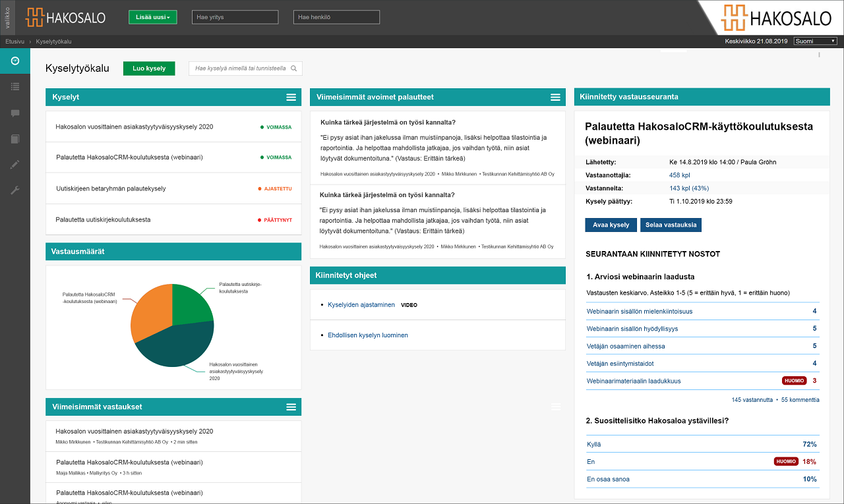Open 'Vetäjän osaaminen aiheessa' row
The image size is (844, 504).
[702, 346]
